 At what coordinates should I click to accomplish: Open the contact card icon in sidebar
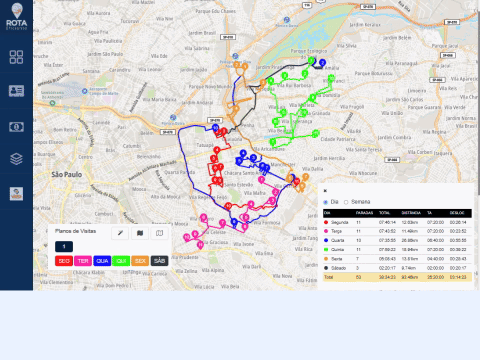[x=16, y=91]
